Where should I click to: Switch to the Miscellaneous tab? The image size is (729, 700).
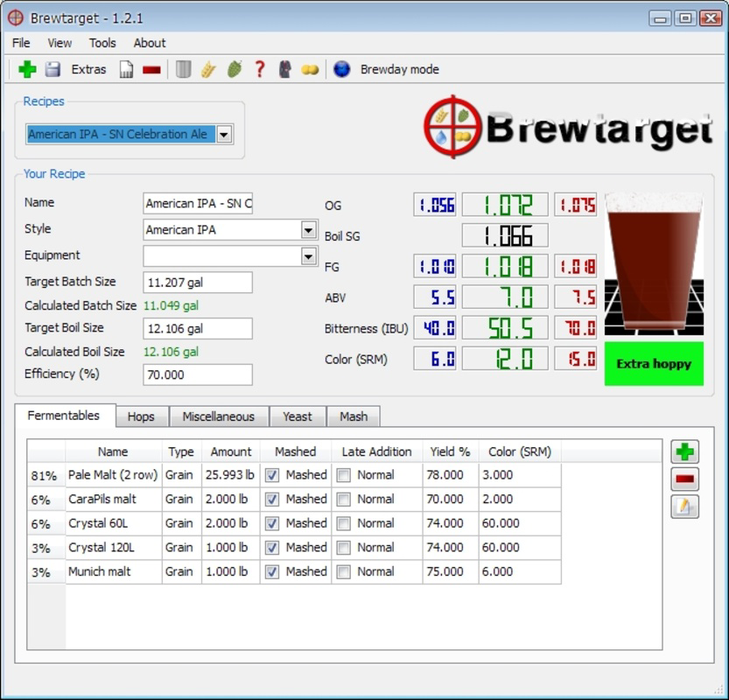pyautogui.click(x=219, y=416)
